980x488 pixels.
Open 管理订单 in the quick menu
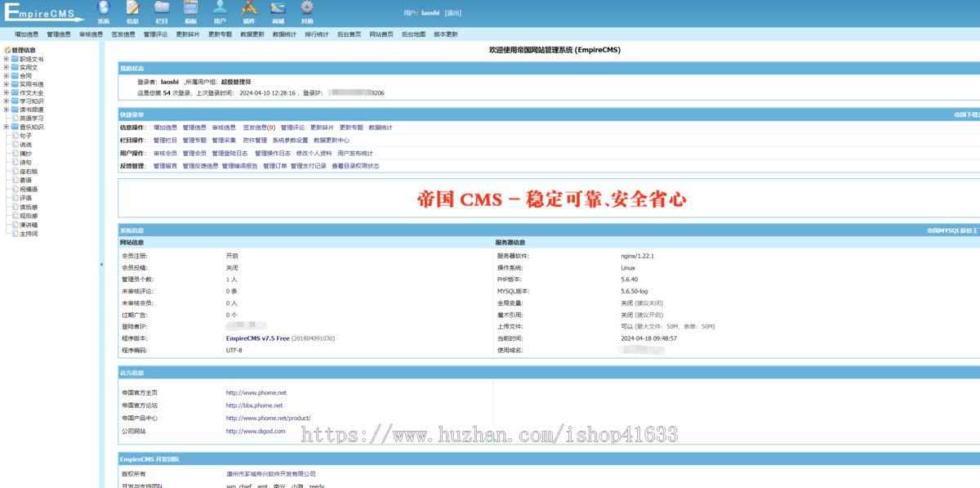pos(275,166)
